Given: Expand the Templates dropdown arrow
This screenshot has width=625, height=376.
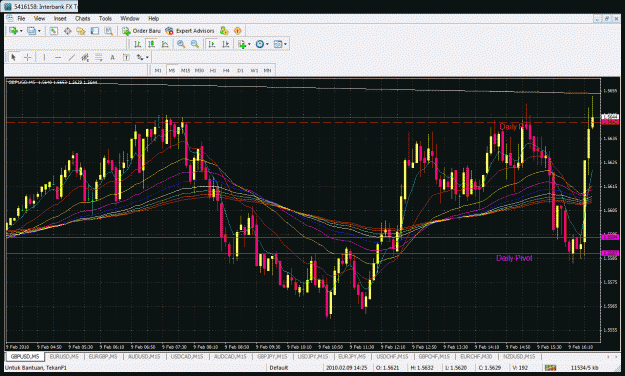Looking at the screenshot, I should [x=285, y=44].
